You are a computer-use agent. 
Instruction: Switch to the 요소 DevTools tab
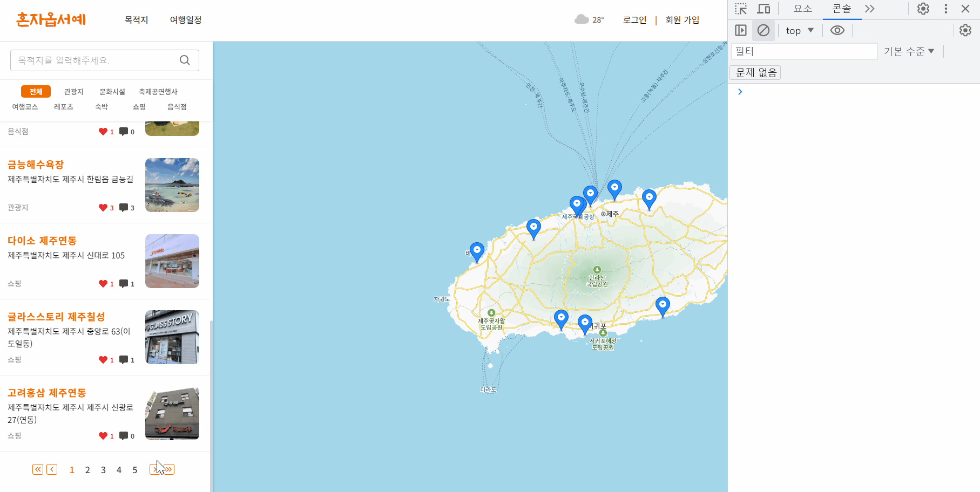[x=803, y=9]
